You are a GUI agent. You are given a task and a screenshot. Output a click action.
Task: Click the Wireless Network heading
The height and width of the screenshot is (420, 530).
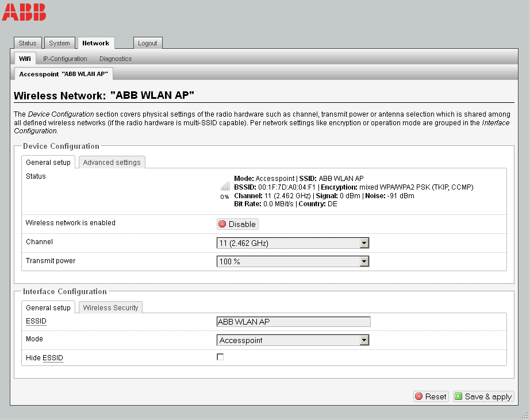pyautogui.click(x=104, y=95)
